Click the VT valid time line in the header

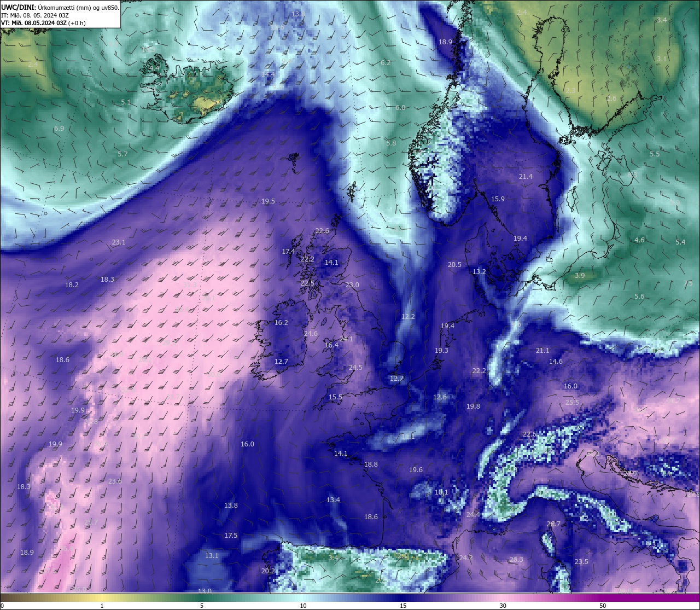(x=43, y=23)
